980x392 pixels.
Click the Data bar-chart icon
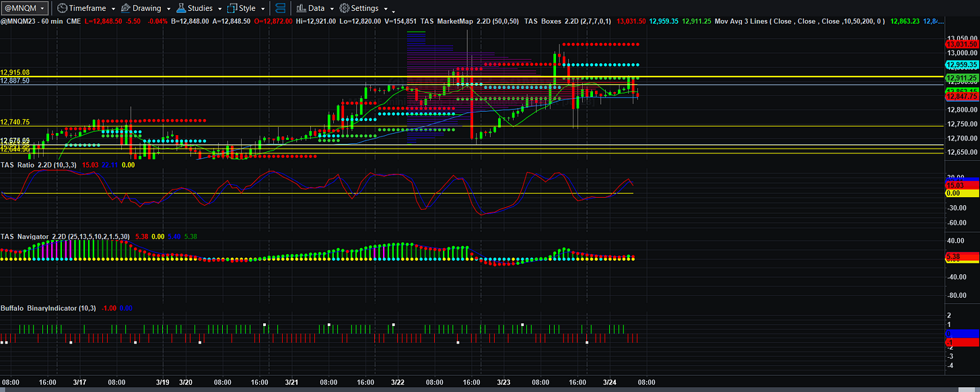[300, 9]
